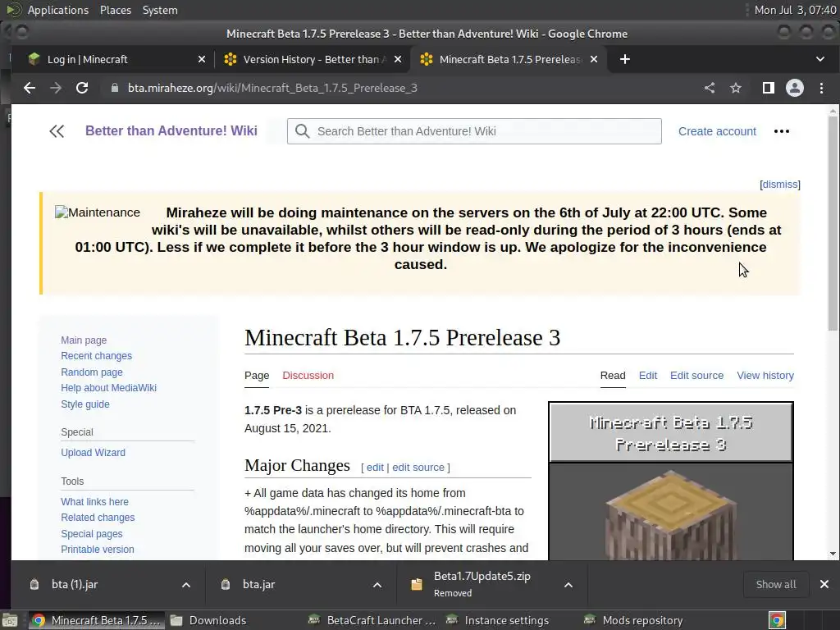Open the Edit source tab
Viewport: 840px width, 630px height.
[x=696, y=376]
